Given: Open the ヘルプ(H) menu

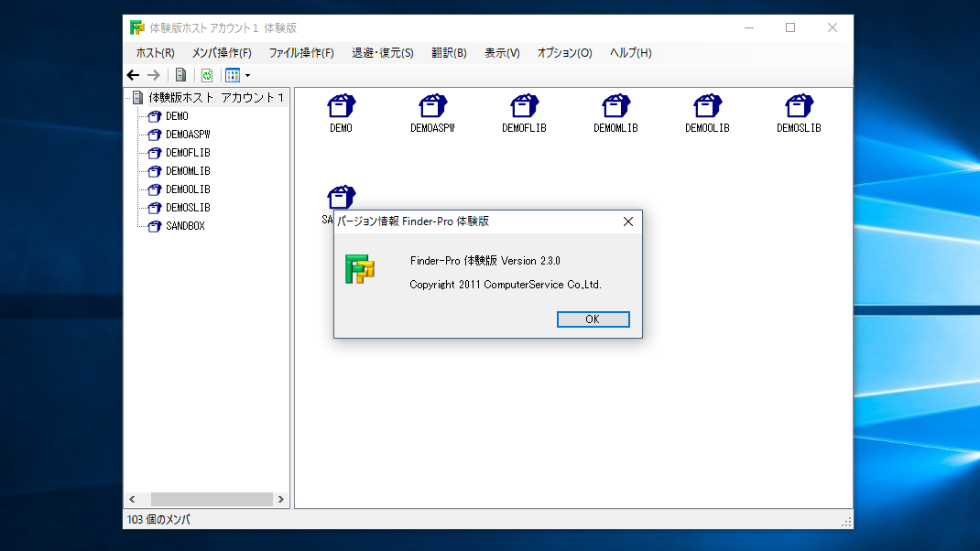Looking at the screenshot, I should 631,53.
